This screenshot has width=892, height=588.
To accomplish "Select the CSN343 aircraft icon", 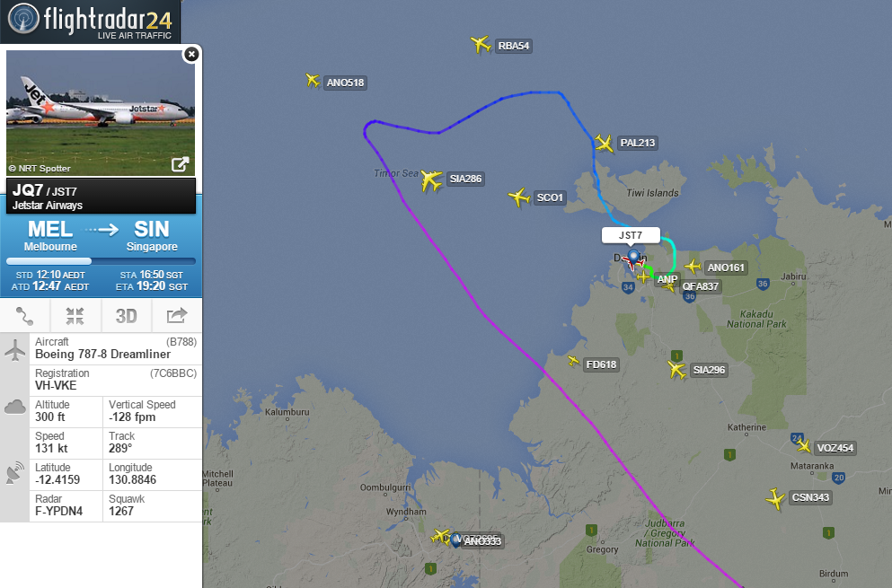I will (775, 499).
